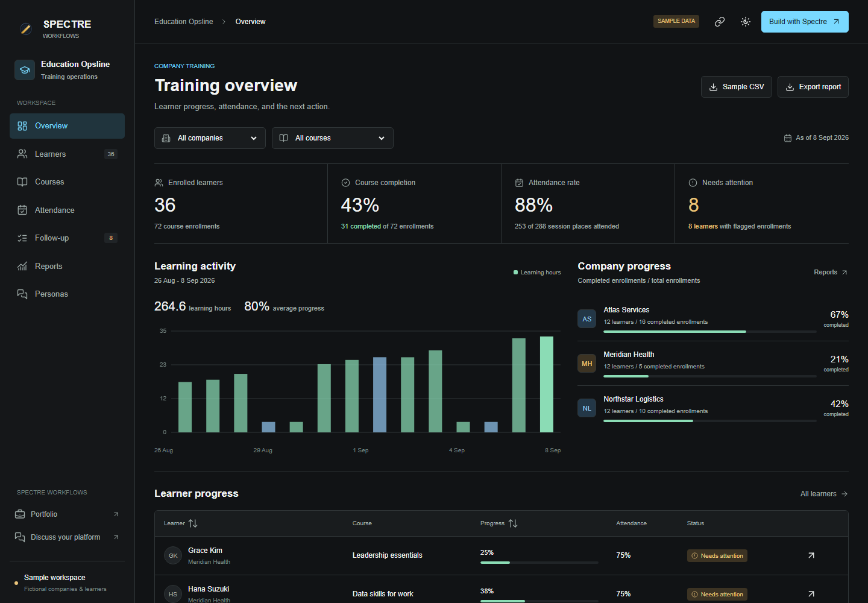
Task: Open Reports in the sidebar
Action: click(67, 267)
